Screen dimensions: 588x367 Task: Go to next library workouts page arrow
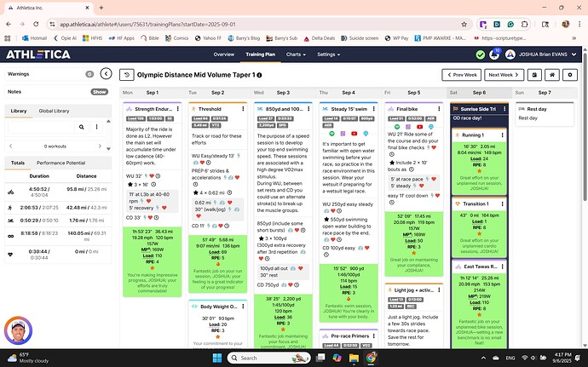100,146
